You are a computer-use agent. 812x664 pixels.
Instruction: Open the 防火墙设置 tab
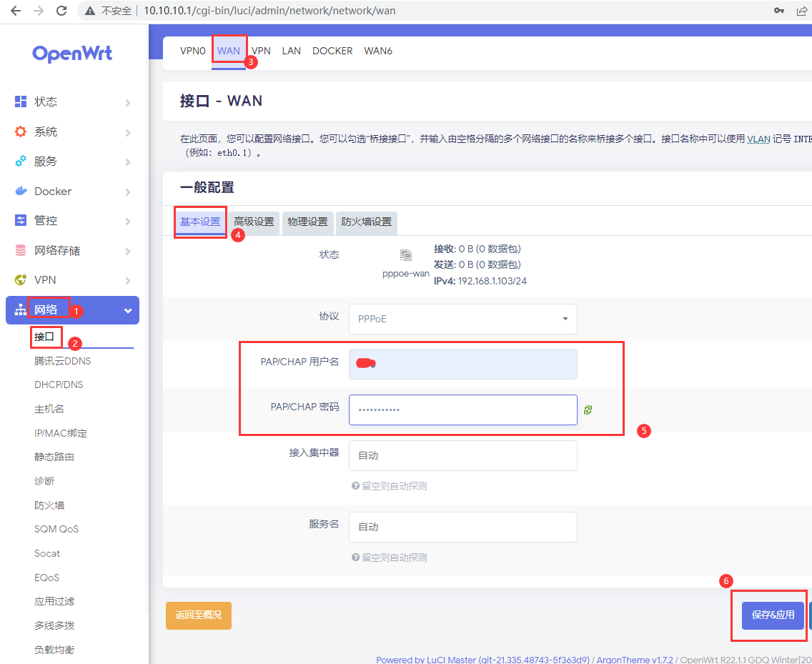tap(367, 222)
